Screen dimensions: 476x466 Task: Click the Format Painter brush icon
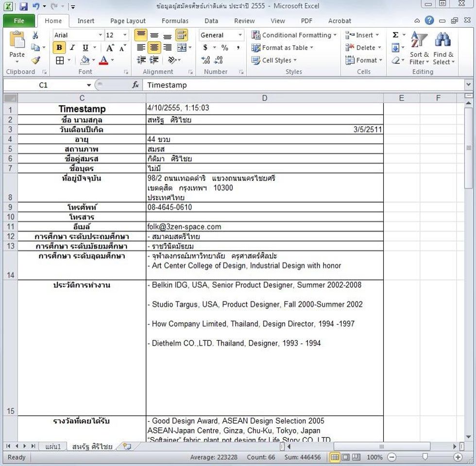[x=35, y=60]
